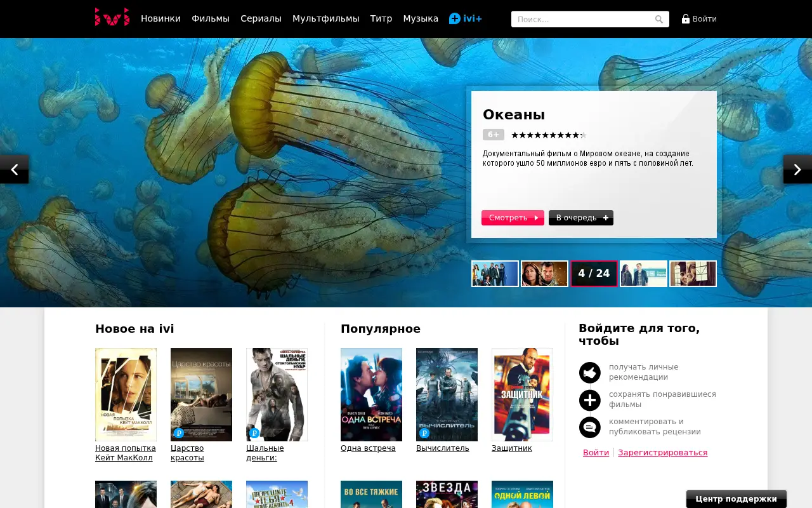
Task: Click the Царство красоты title link
Action: pos(187,453)
